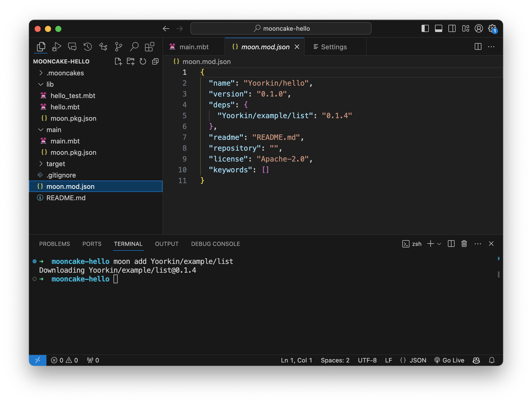Open hello.mbt file in Explorer
The width and height of the screenshot is (532, 404).
[x=96, y=107]
